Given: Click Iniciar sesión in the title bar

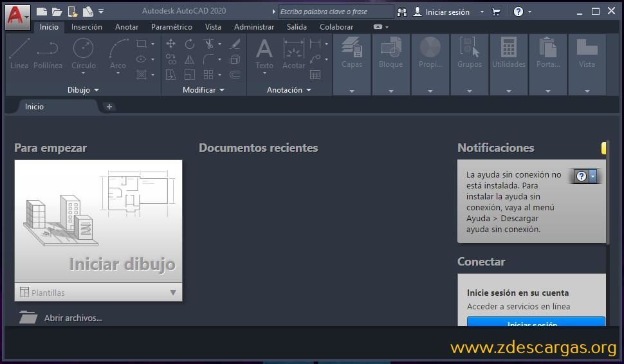Looking at the screenshot, I should [x=447, y=12].
